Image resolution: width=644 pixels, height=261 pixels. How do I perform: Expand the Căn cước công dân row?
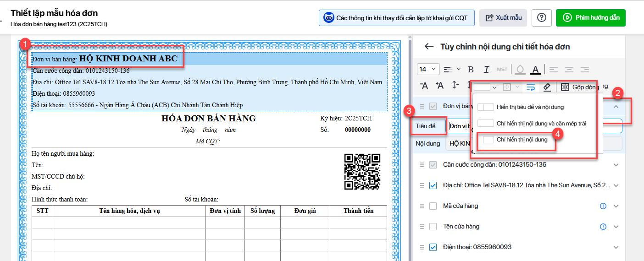tap(616, 165)
